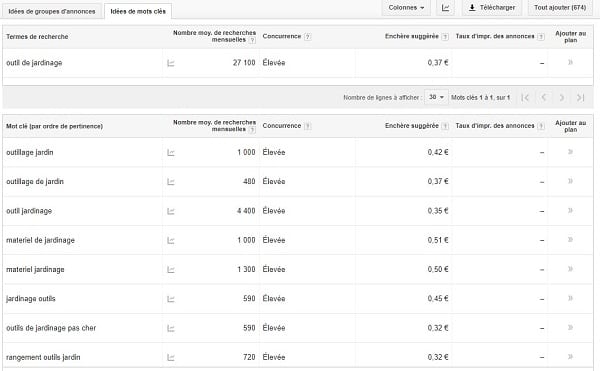Sort lower table by Enchère suggérée header
This screenshot has width=600, height=371.
(412, 126)
